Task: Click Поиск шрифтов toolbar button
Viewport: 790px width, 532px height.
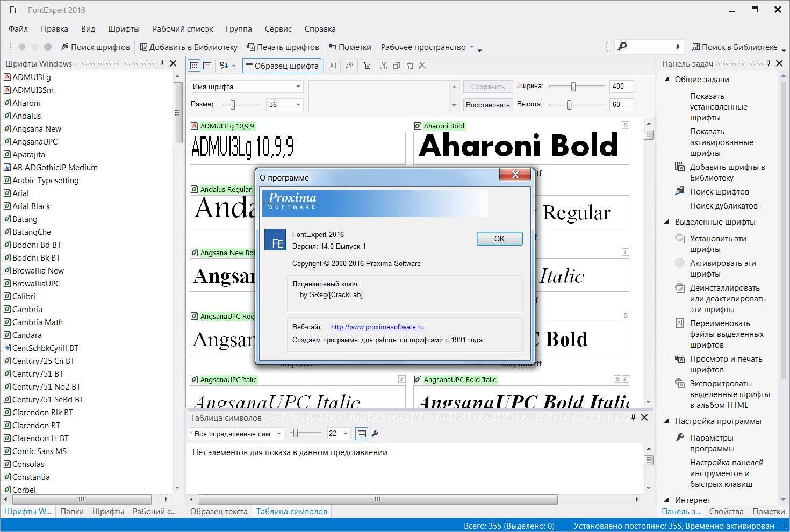Action: (x=96, y=47)
